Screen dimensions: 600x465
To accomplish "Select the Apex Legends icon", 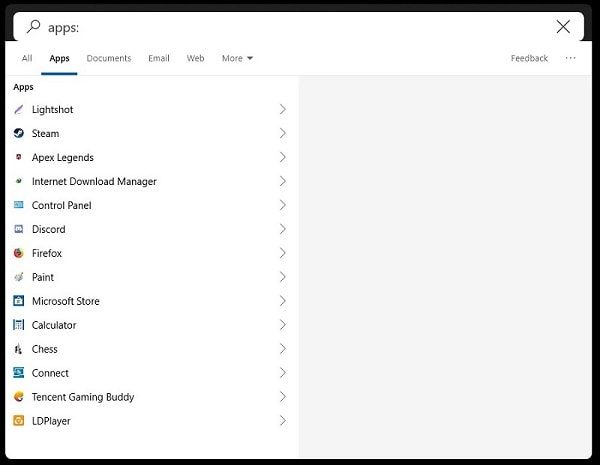I will click(18, 157).
